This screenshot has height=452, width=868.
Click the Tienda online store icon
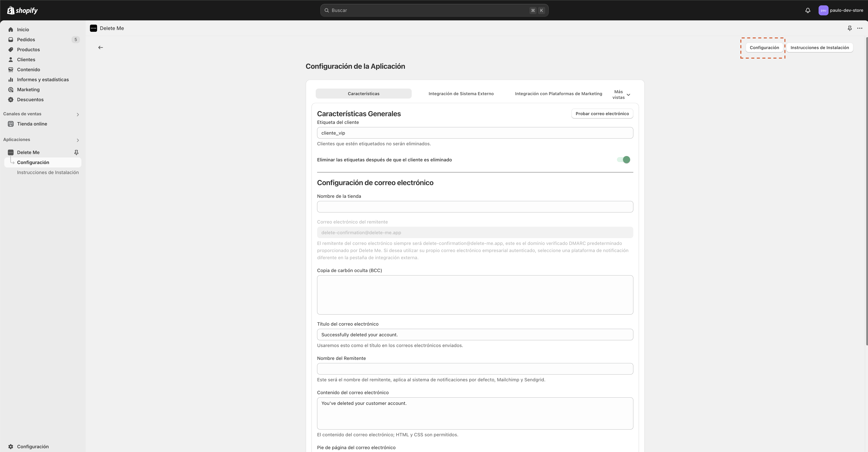click(x=11, y=124)
